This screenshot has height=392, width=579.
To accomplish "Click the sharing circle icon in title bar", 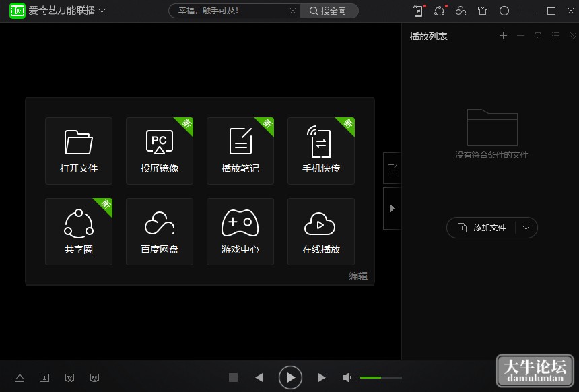I will tap(440, 11).
